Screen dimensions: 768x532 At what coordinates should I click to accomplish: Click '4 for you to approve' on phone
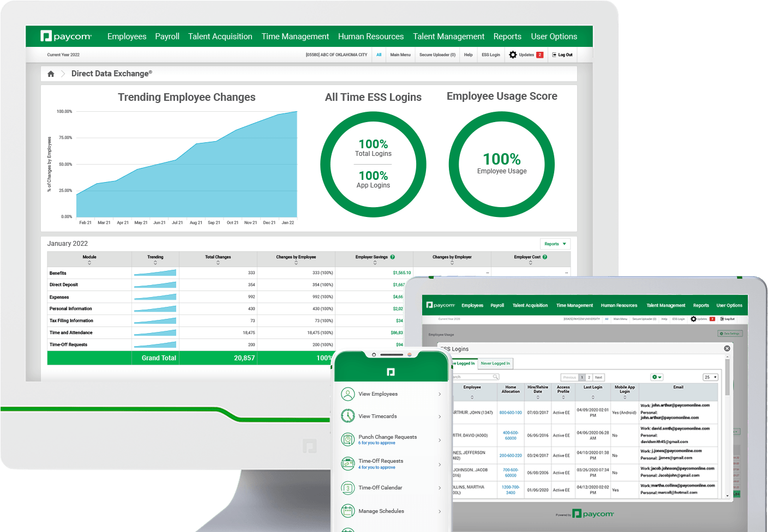[377, 468]
